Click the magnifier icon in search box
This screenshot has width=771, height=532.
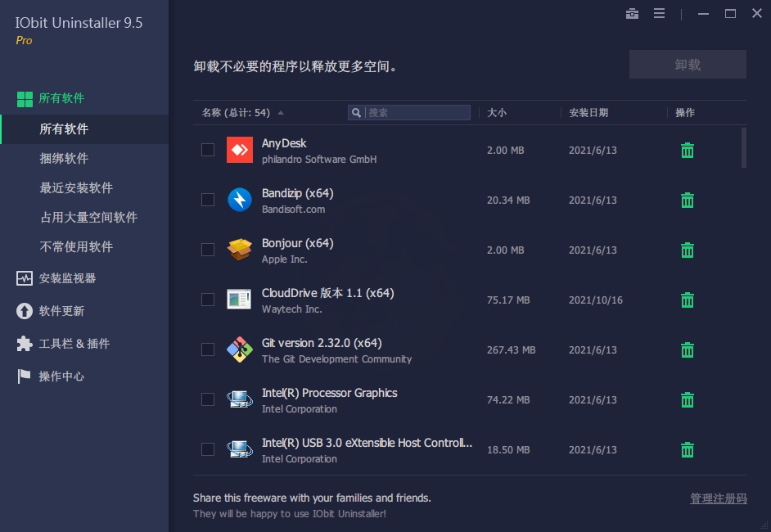point(357,113)
